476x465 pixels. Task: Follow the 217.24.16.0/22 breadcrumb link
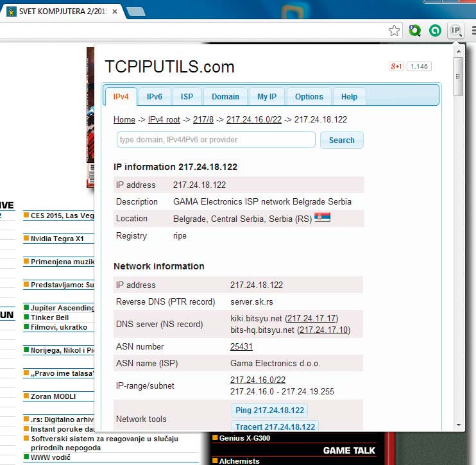[254, 119]
